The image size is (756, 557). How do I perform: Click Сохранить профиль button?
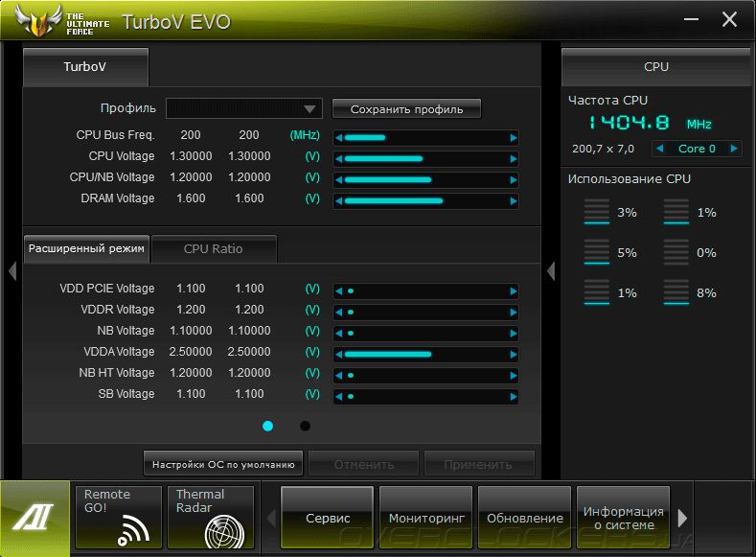coord(406,109)
